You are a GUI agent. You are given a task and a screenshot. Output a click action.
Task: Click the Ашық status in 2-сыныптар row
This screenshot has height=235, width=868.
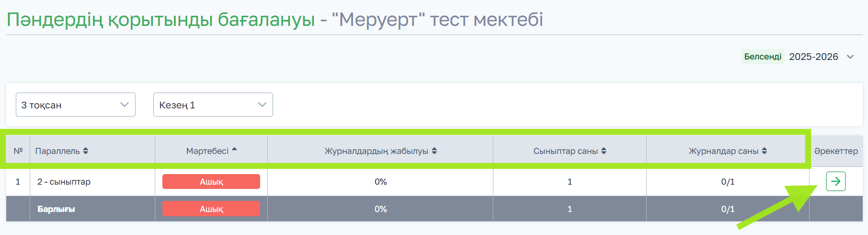[211, 182]
